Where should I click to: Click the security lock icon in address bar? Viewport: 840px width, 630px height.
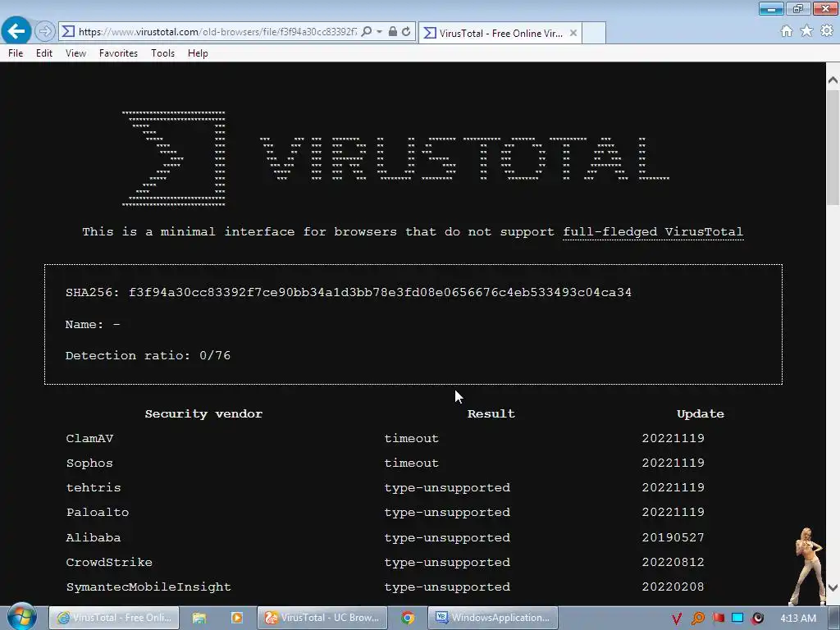(x=393, y=32)
